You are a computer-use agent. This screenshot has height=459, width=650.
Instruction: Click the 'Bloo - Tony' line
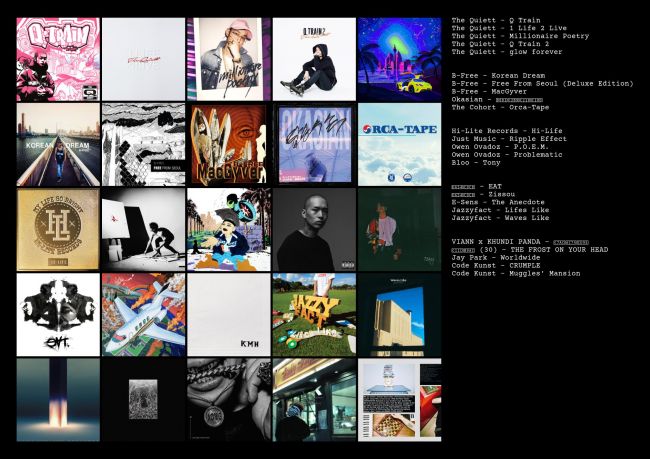pos(476,163)
